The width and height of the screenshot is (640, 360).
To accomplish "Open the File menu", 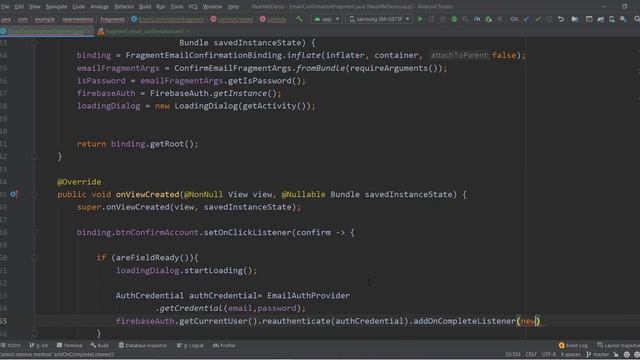I will [x=5, y=7].
